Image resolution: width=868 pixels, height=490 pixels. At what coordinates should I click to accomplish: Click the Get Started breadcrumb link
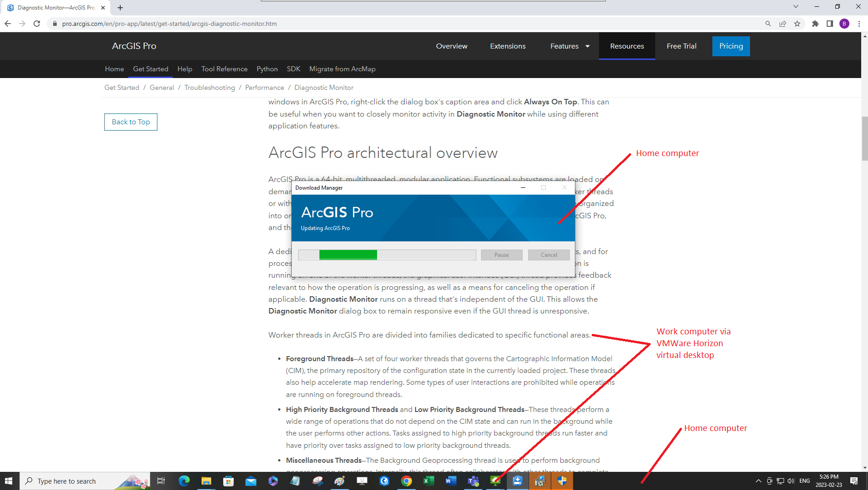click(122, 88)
